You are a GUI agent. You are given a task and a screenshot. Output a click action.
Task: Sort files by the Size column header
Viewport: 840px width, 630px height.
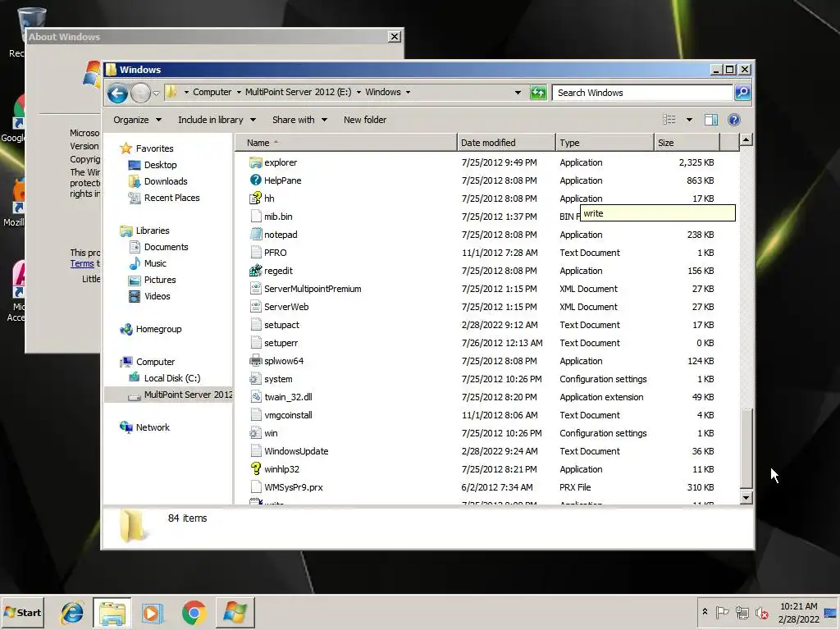click(x=687, y=143)
